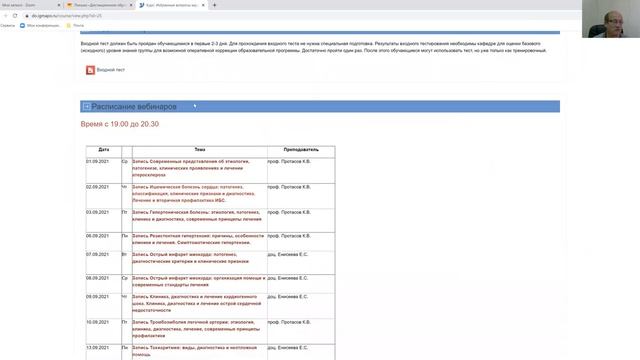The width and height of the screenshot is (640, 360).
Task: Open the 03.09.2021 Гипертоническая болезнь recording
Action: (x=197, y=216)
